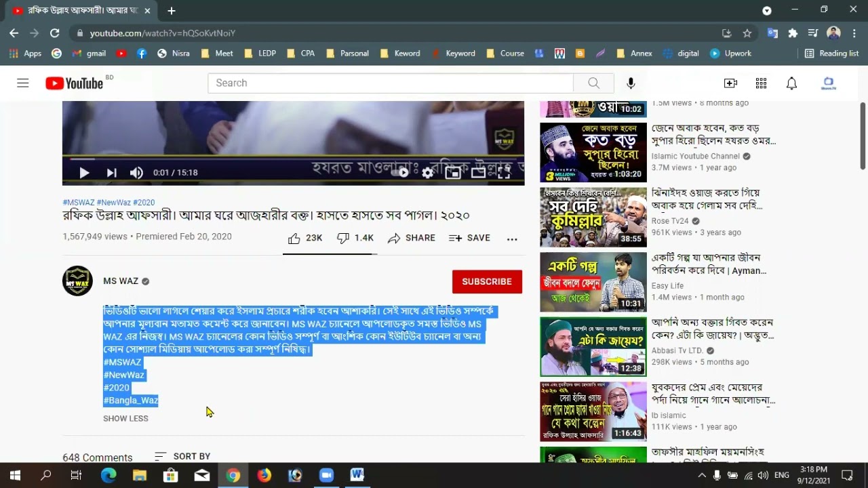Viewport: 868px width, 488px height.
Task: Click the voice search microphone icon
Action: click(x=631, y=83)
